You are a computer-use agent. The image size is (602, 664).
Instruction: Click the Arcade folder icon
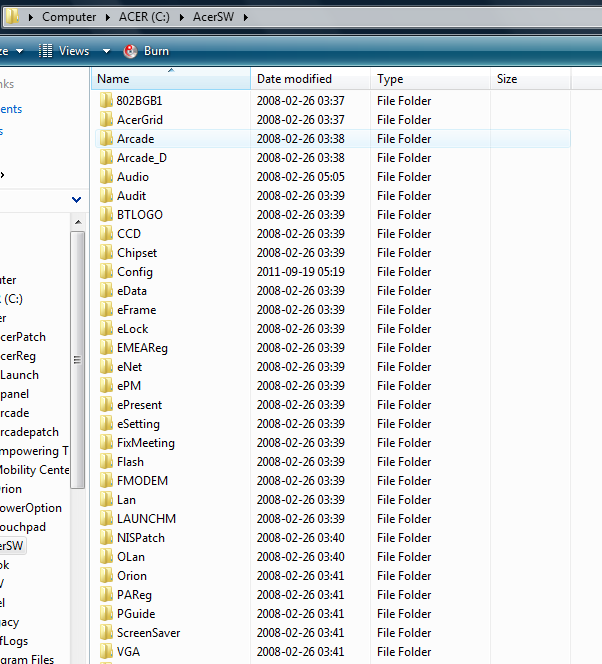[x=106, y=139]
